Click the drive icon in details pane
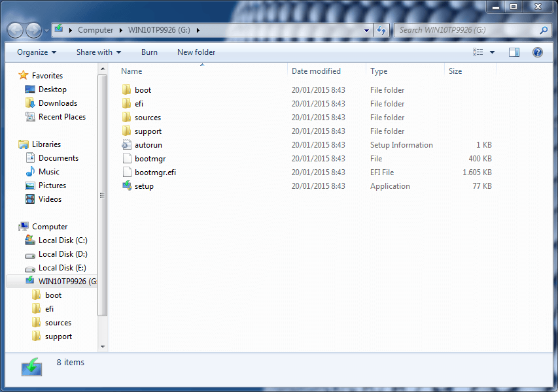 [31, 367]
